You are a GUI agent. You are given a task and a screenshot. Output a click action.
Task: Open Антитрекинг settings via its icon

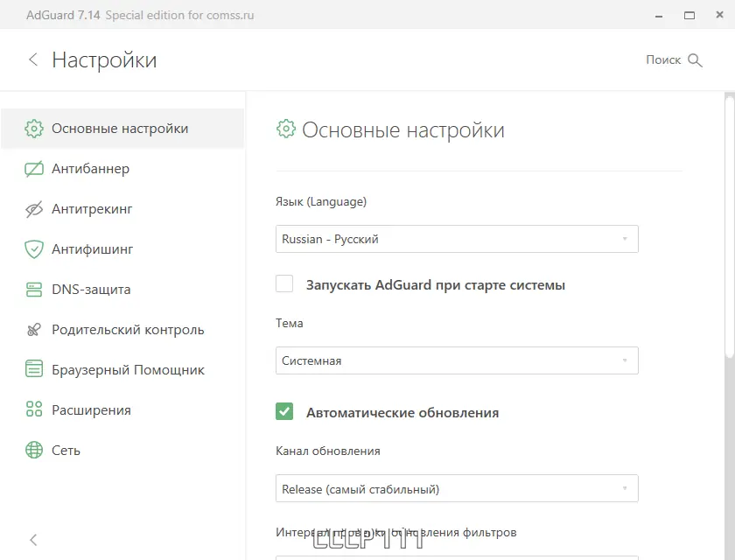[x=33, y=208]
